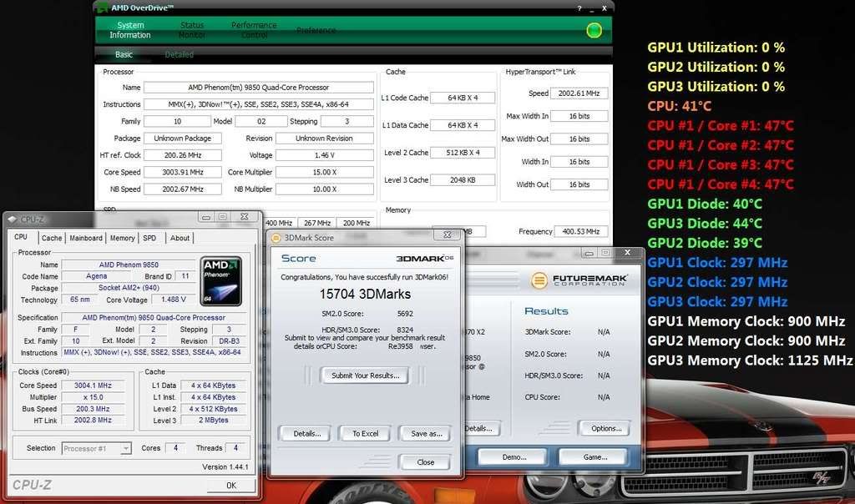Screen dimensions: 855x504
Task: Select the Detailed sub-tab
Action: click(x=179, y=54)
